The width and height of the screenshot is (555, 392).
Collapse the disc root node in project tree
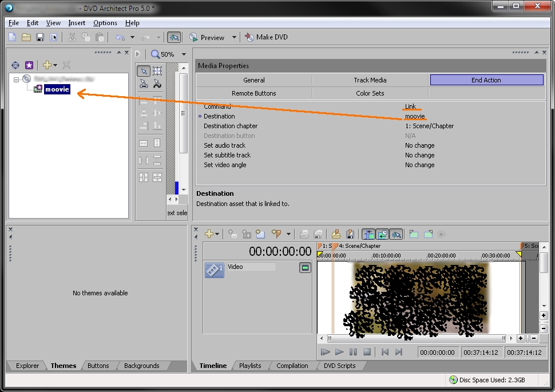[16, 80]
